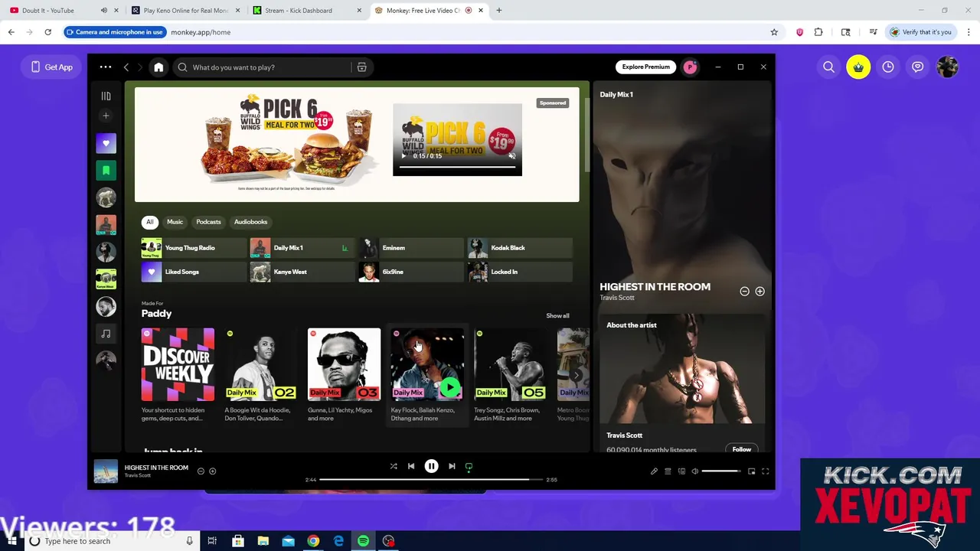Viewport: 980px width, 551px height.
Task: Open Monkey history clock icon
Action: tap(888, 67)
